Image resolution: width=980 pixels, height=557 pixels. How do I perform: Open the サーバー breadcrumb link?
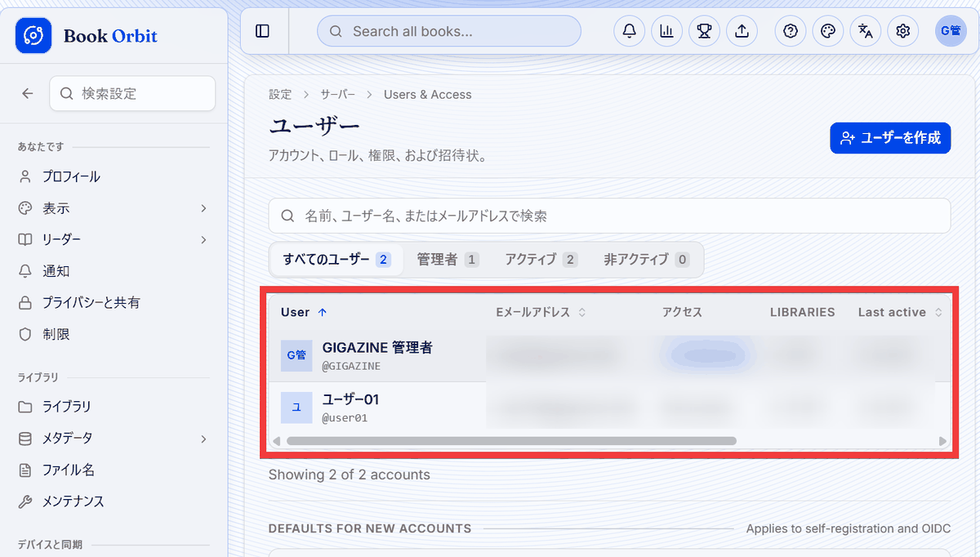(x=337, y=95)
